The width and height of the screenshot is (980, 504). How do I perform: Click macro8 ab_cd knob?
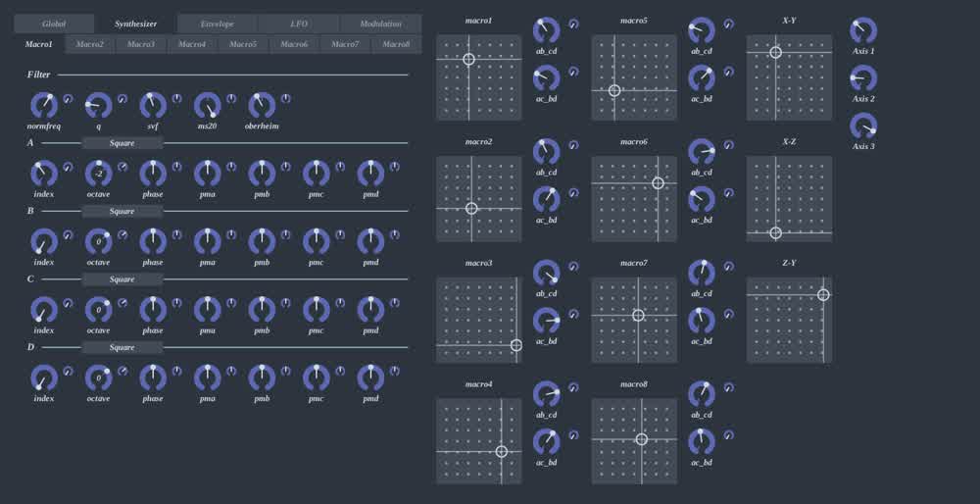click(x=702, y=394)
